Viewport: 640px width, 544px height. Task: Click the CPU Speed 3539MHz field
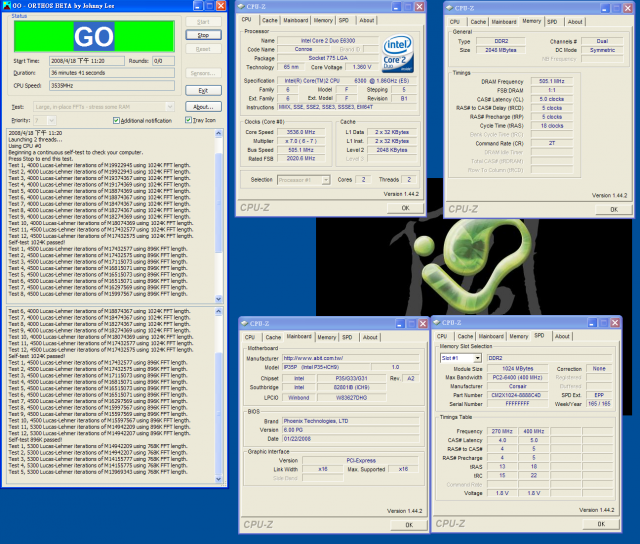coord(112,86)
